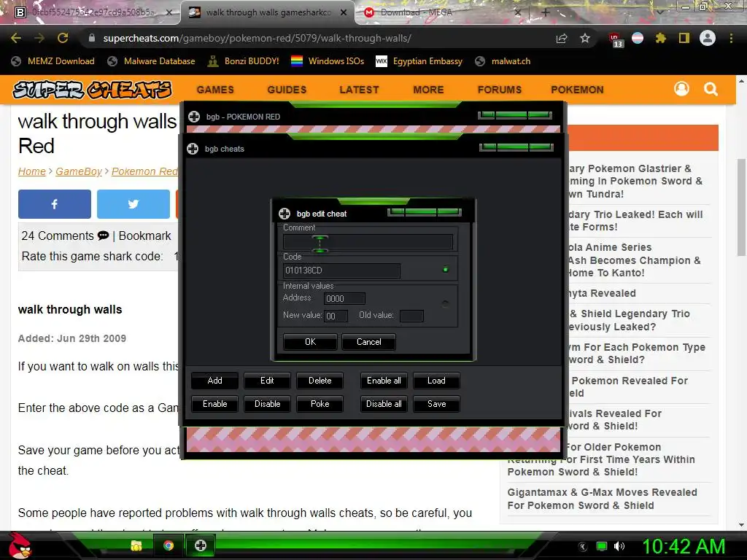
Task: Open the Bonzi BUDDY! bookmark
Action: 244,61
